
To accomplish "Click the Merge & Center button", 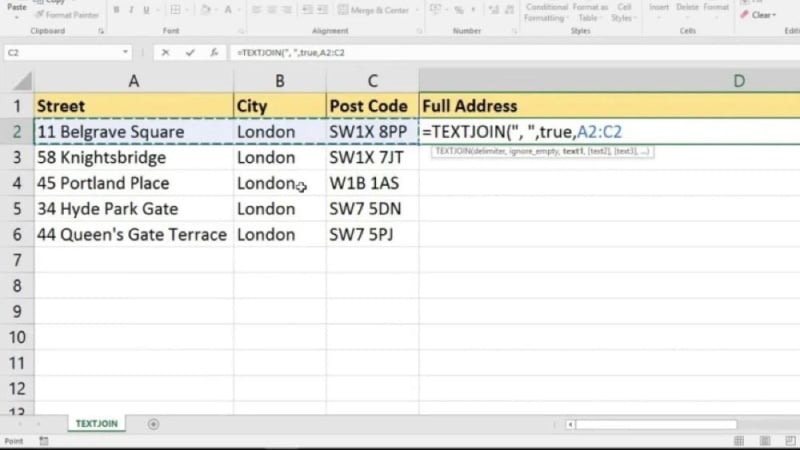I will (375, 11).
